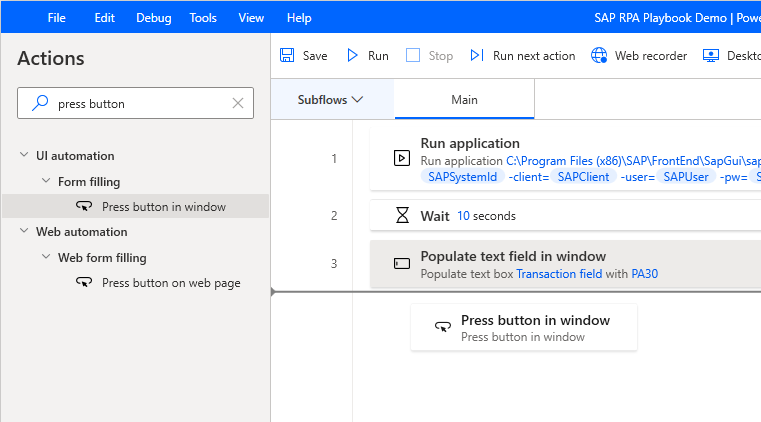The image size is (761, 422).
Task: Click the Run application step icon
Action: pyautogui.click(x=402, y=158)
